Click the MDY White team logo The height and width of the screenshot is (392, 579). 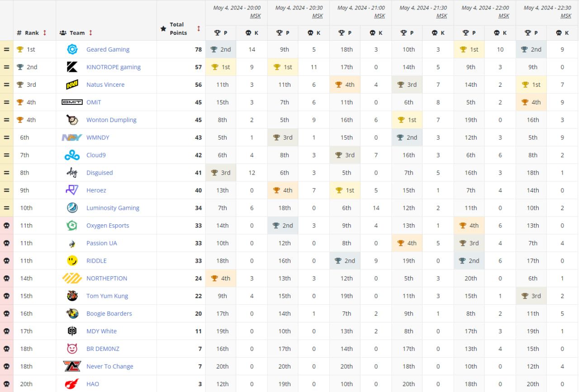coord(72,331)
